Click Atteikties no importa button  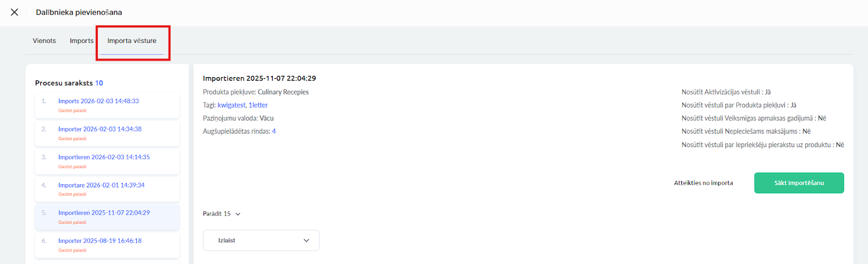click(x=703, y=183)
